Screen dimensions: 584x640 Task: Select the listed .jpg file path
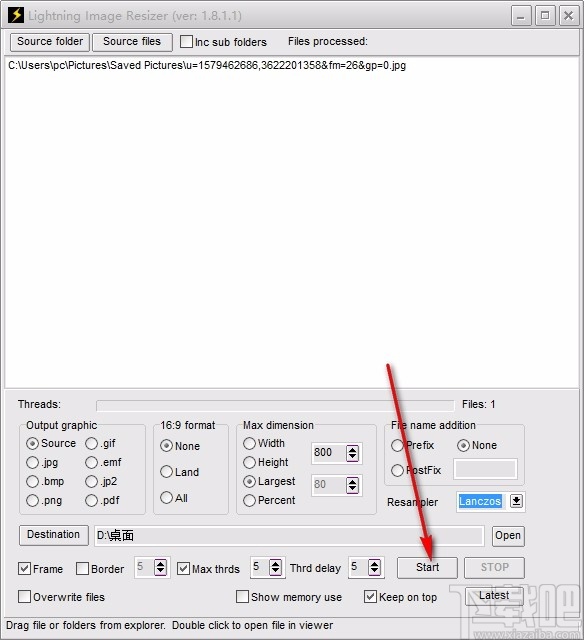point(207,65)
